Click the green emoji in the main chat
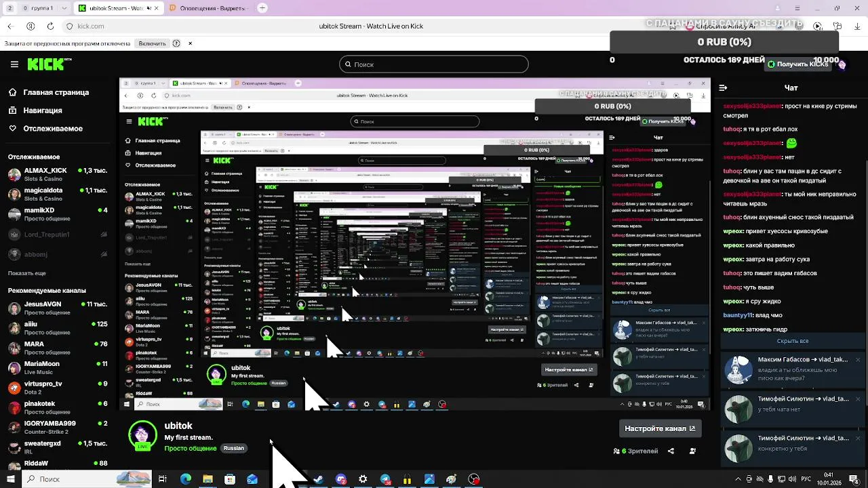Image resolution: width=868 pixels, height=488 pixels. [791, 143]
